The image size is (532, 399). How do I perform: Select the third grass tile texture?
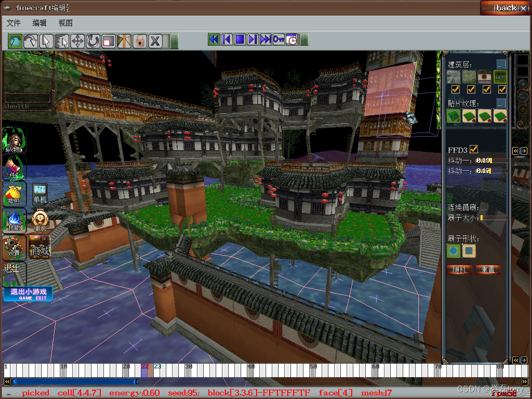485,116
